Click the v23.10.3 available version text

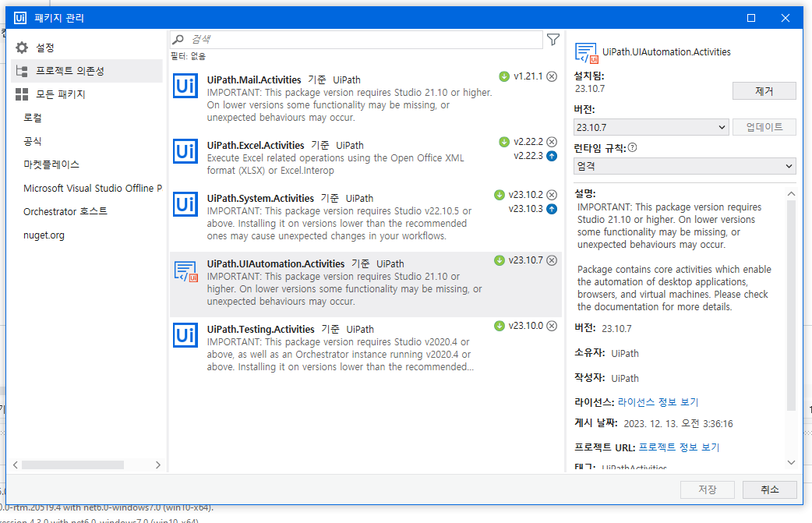coord(526,209)
